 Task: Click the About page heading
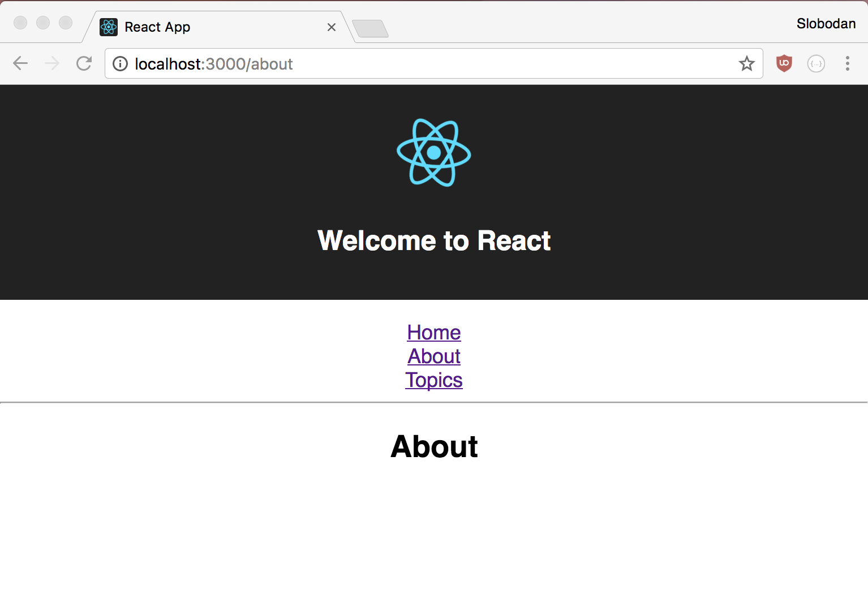[x=434, y=446]
